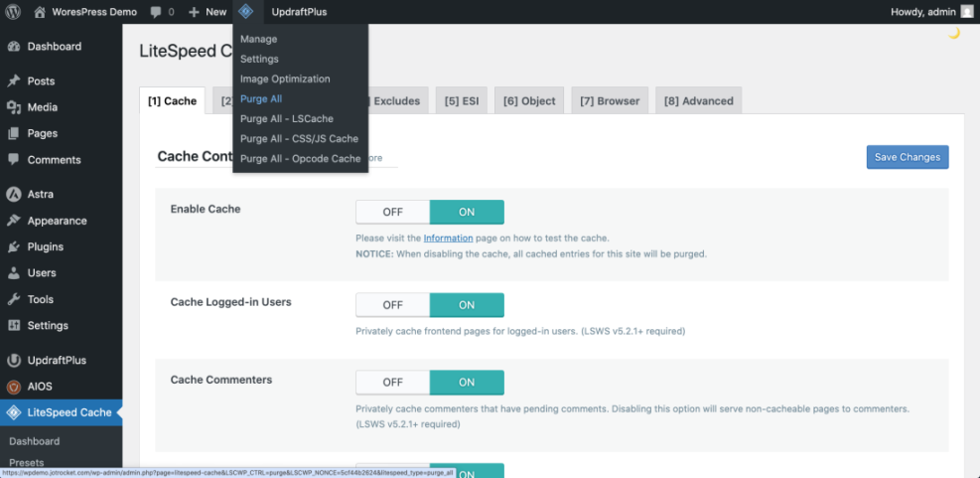Click the WordPress logo icon
Image resolution: width=980 pixels, height=478 pixels.
(x=13, y=12)
